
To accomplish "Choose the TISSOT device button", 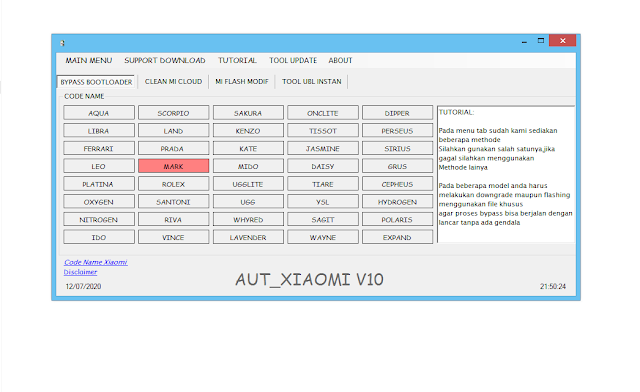I will (323, 131).
